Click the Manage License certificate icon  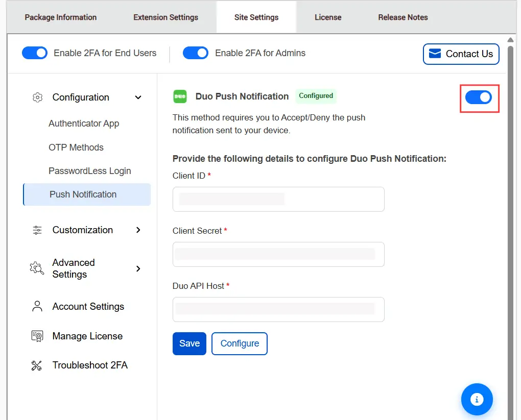point(36,336)
